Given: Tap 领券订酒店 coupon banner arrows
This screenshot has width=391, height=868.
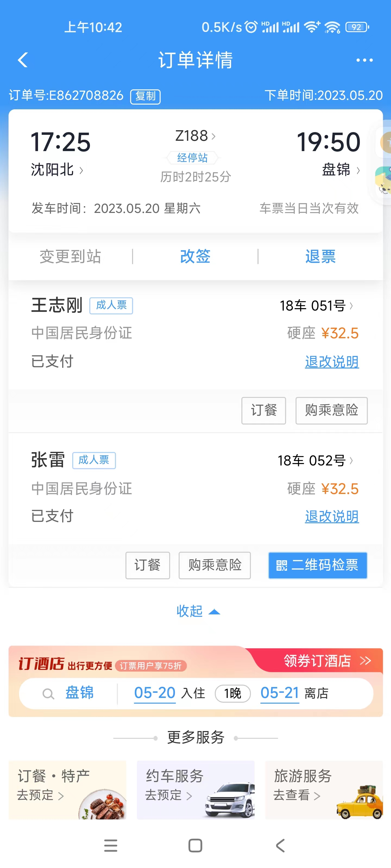Looking at the screenshot, I should click(x=365, y=660).
